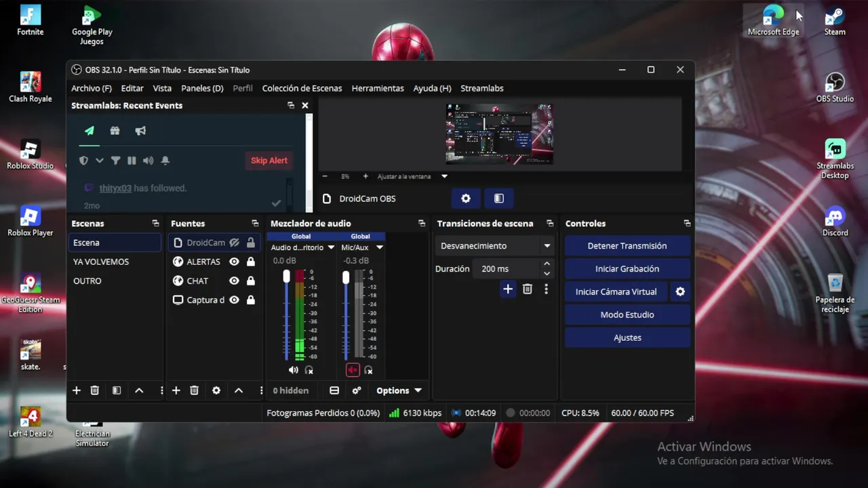Open the Paneles menu
Image resolution: width=868 pixels, height=488 pixels.
202,88
